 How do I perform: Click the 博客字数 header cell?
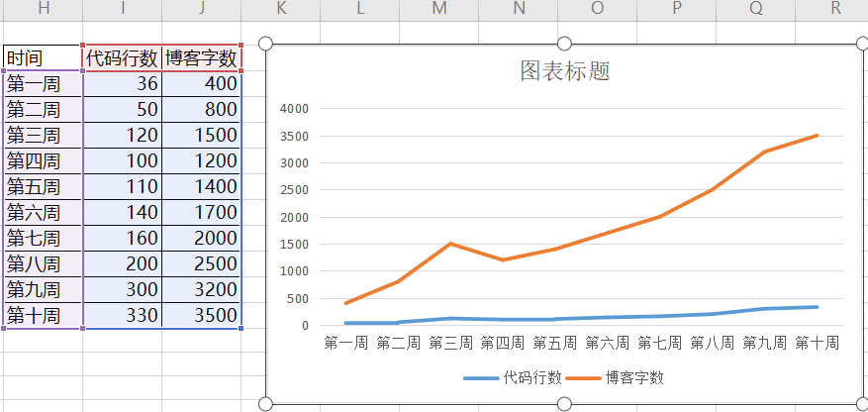click(x=202, y=57)
